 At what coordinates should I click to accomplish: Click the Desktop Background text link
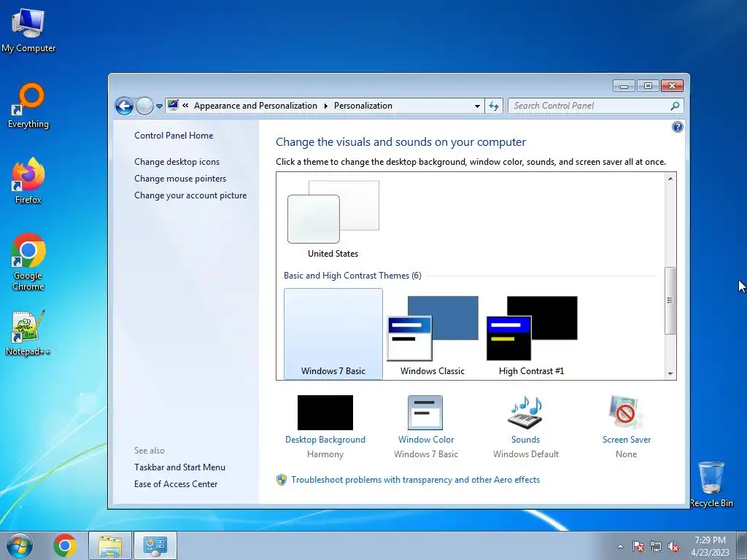point(325,440)
